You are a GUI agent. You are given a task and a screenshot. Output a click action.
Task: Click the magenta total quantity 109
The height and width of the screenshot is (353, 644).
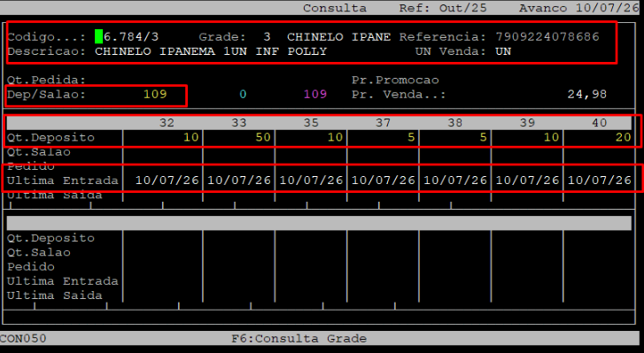tap(315, 95)
